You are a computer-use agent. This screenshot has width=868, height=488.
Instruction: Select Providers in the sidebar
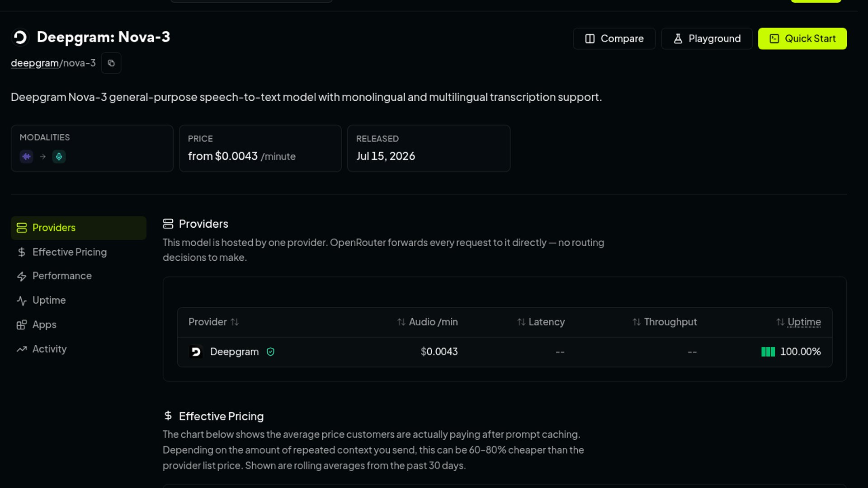[x=79, y=228]
